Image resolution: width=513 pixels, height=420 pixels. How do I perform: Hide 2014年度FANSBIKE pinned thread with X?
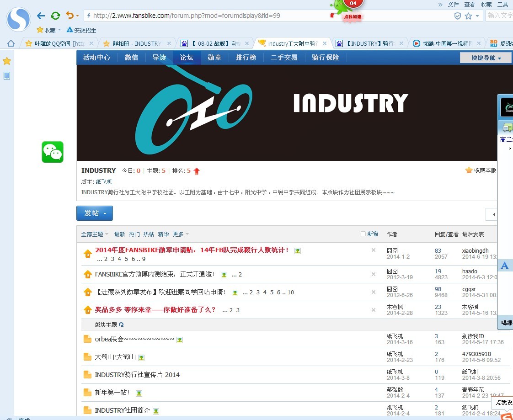pos(373,250)
